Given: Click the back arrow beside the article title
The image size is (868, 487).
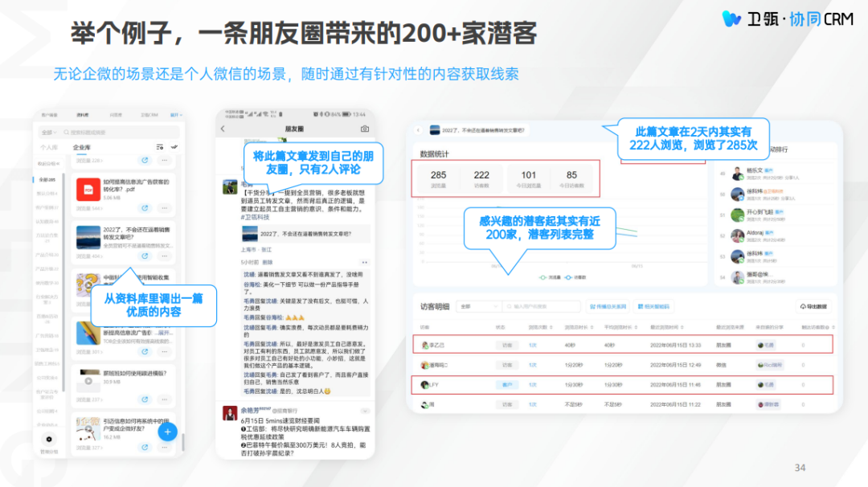Looking at the screenshot, I should tap(419, 129).
